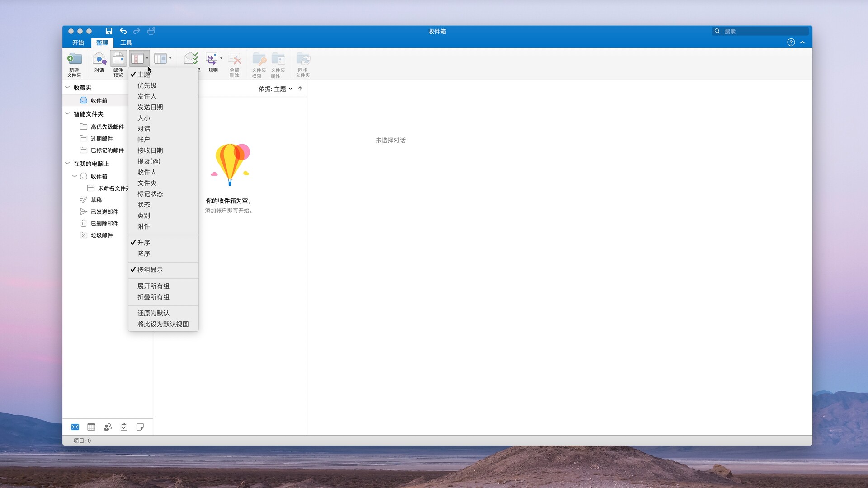Click the 新建文件夹 (New Folder) icon
The height and width of the screenshot is (488, 868).
[x=75, y=63]
